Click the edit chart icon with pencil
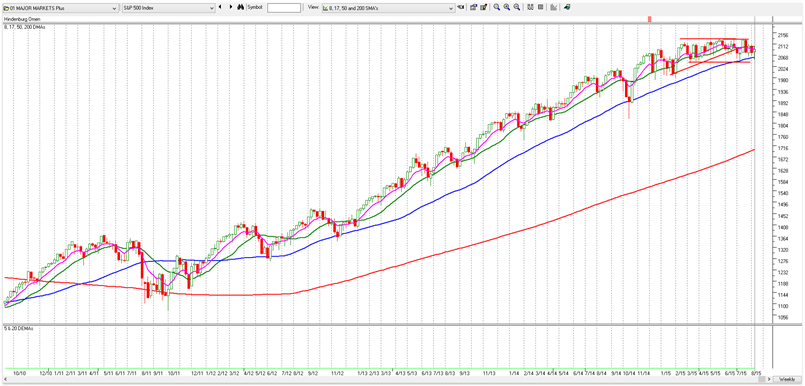Screen dimensions: 805x386 tap(483, 7)
